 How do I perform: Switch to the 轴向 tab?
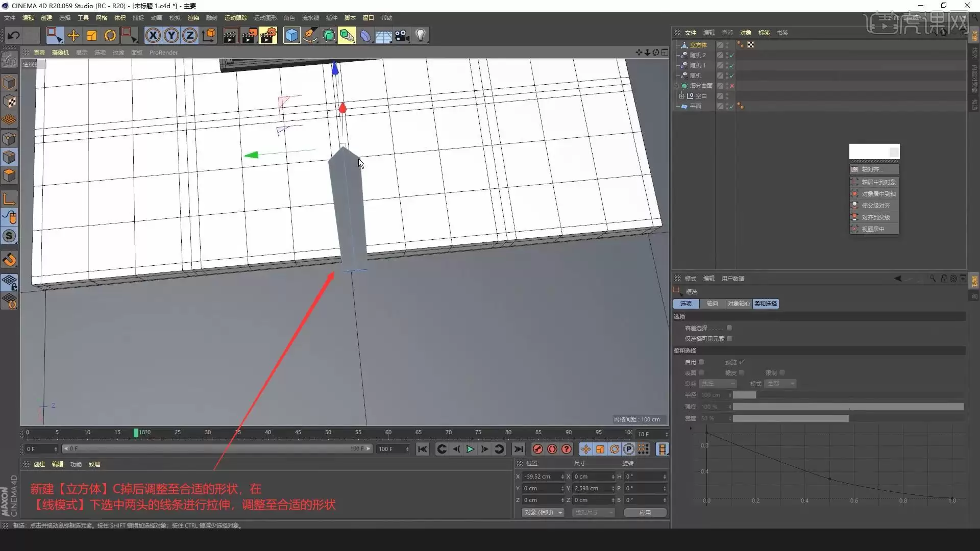coord(712,304)
